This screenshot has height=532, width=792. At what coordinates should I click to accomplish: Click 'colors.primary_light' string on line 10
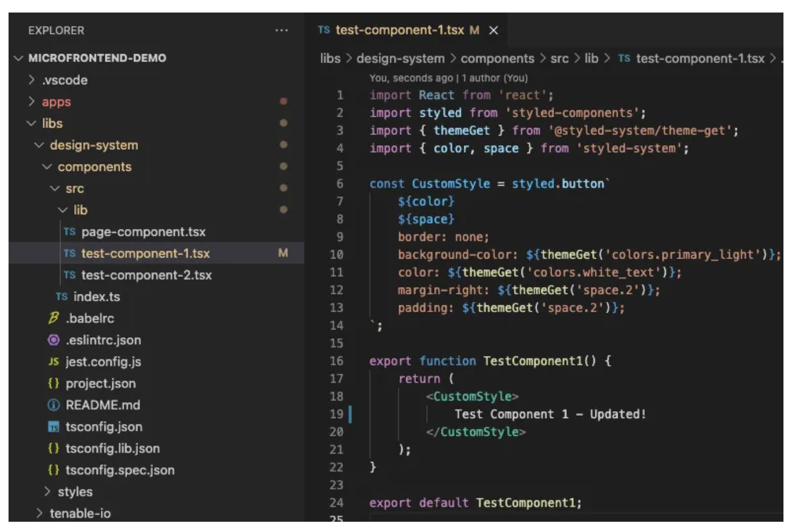click(x=682, y=255)
